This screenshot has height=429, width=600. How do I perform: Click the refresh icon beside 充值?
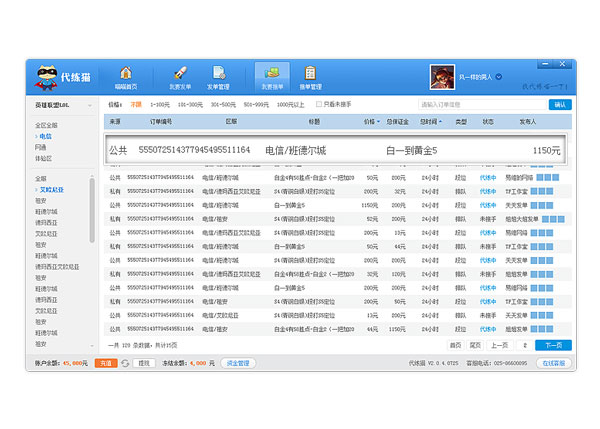point(125,363)
